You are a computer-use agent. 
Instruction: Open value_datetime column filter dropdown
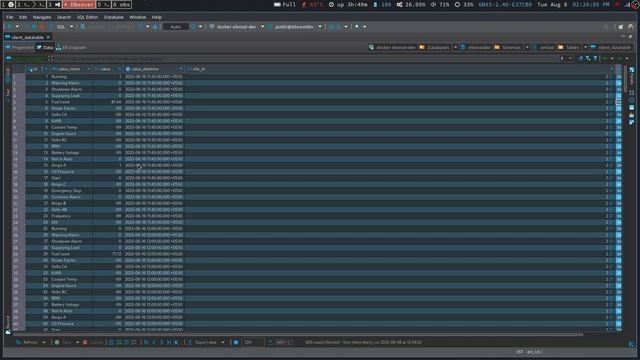pyautogui.click(x=180, y=69)
